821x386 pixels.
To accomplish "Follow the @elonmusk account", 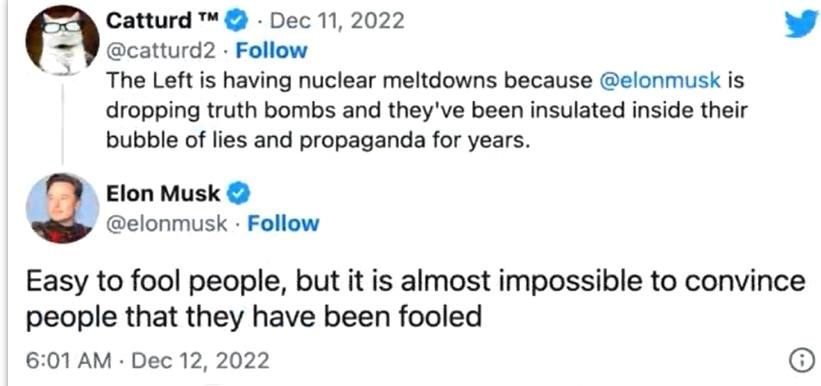I will coord(283,224).
